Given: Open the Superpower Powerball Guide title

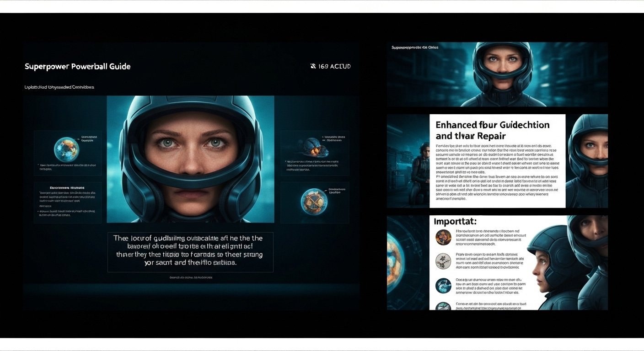Looking at the screenshot, I should 77,67.
